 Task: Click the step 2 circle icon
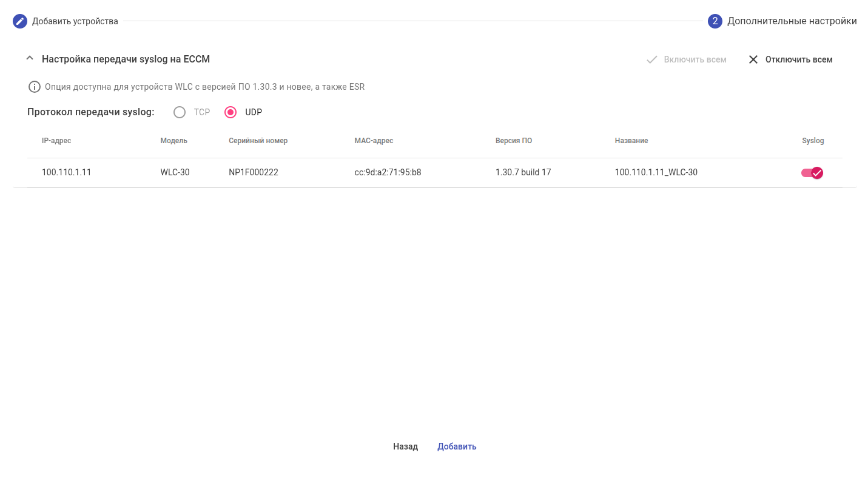(x=715, y=21)
